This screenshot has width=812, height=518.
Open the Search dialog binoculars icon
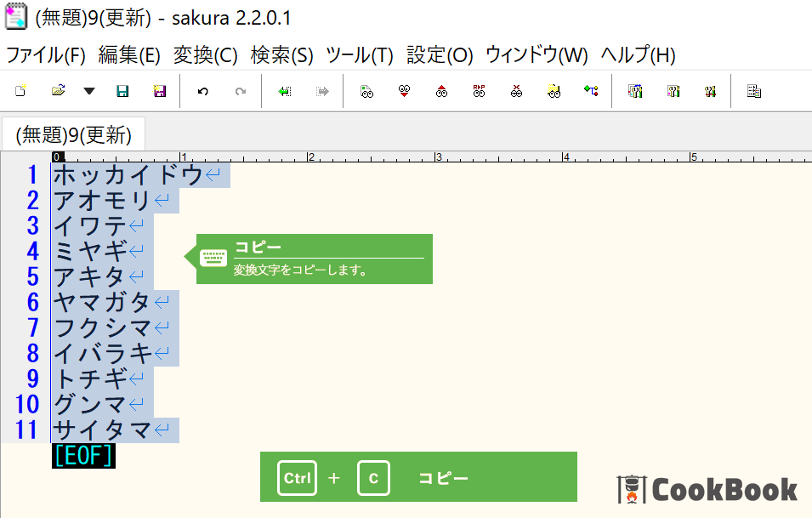(366, 91)
